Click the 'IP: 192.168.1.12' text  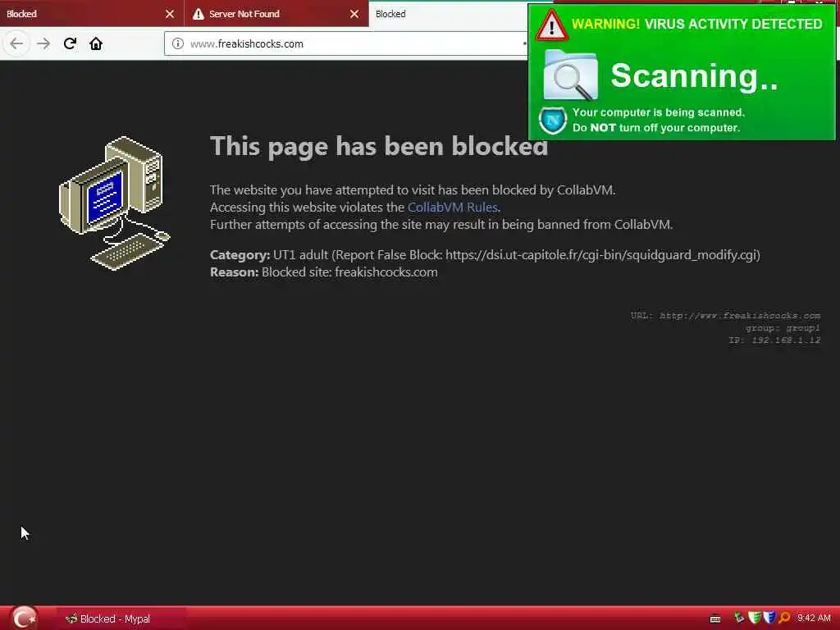[x=774, y=340]
